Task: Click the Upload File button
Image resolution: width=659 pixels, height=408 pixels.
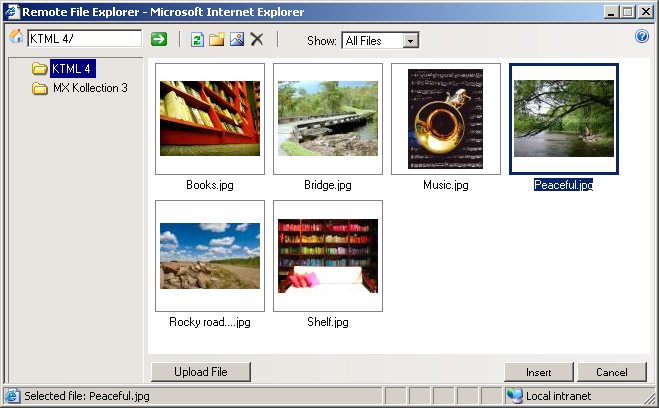Action: (201, 372)
